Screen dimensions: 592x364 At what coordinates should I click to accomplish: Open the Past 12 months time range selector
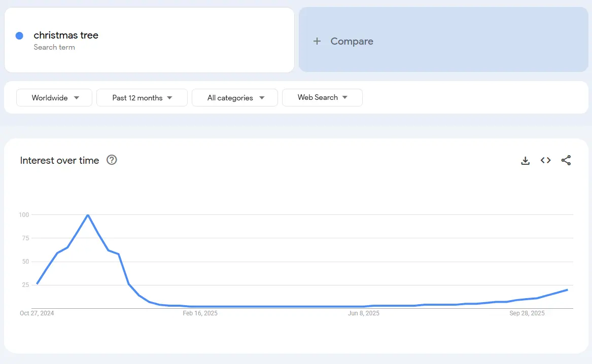(142, 97)
